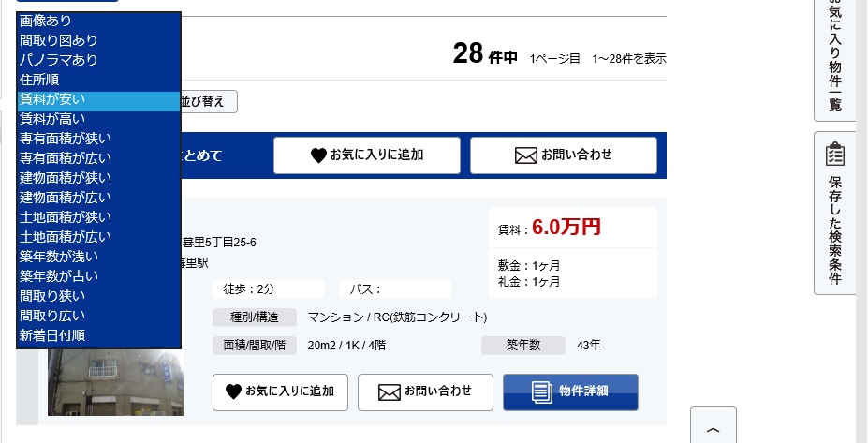This screenshot has width=868, height=443.
Task: Click the scroll-to-top chevron button
Action: coord(713,429)
